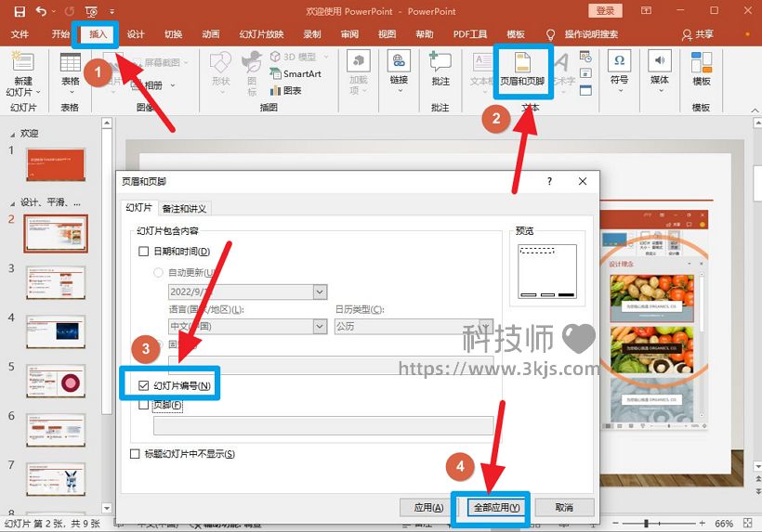762x532 pixels.
Task: Click the Save icon in title bar
Action: pyautogui.click(x=20, y=11)
